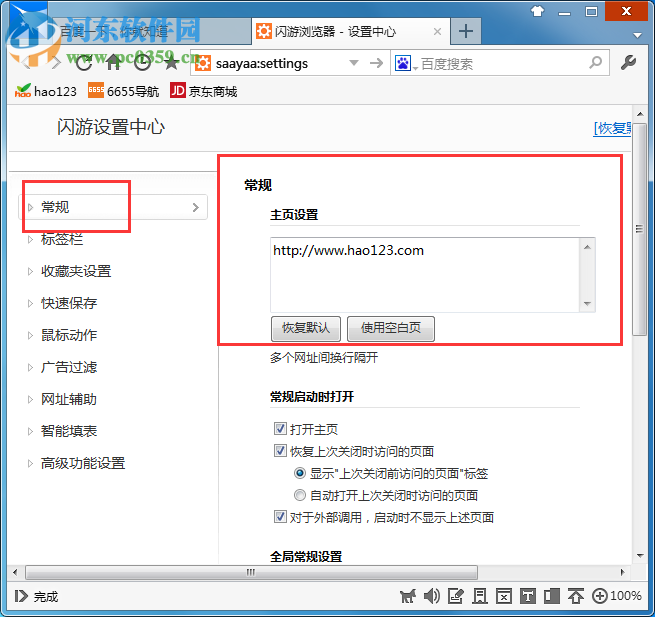Click the split screen icon in status bar
The width and height of the screenshot is (655, 617).
[551, 596]
